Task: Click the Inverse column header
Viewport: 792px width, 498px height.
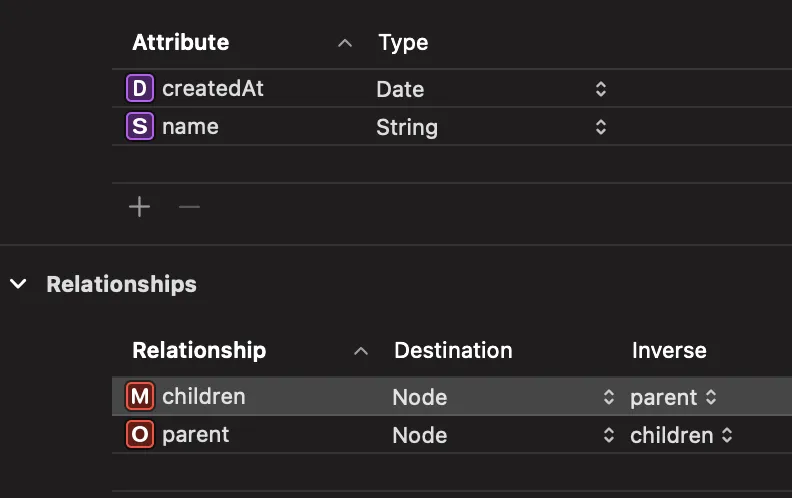Action: click(x=669, y=350)
